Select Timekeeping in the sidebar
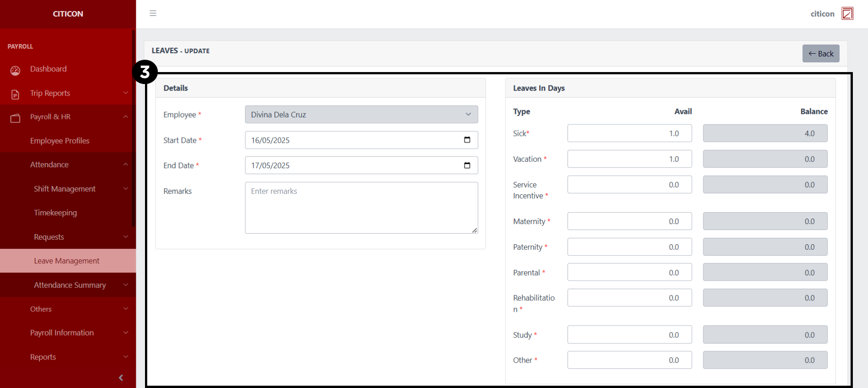868x388 pixels. [x=56, y=213]
